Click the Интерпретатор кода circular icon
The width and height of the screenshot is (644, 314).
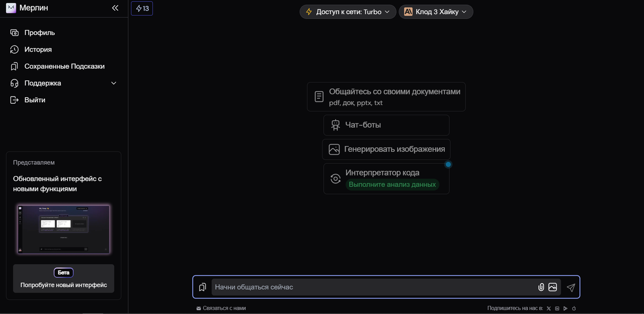336,179
